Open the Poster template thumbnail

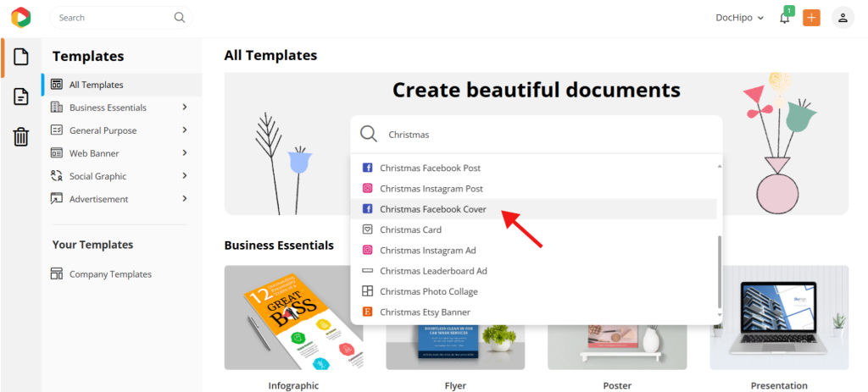[617, 345]
